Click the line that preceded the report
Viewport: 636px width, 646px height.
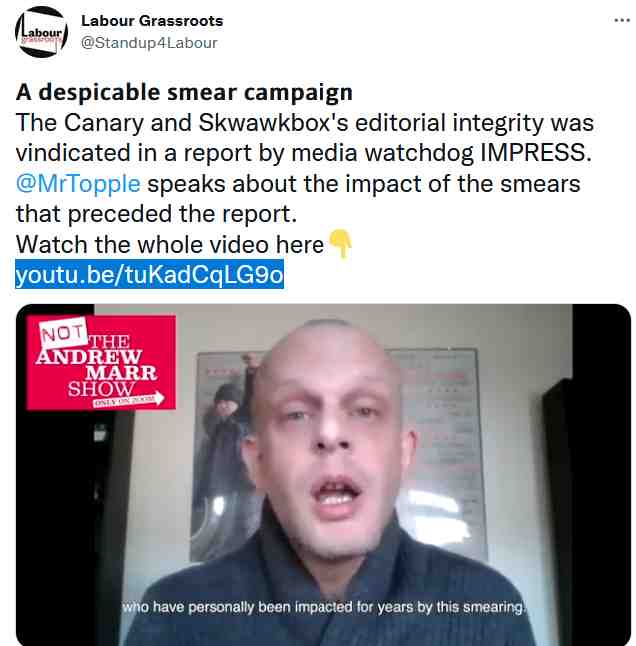(157, 214)
